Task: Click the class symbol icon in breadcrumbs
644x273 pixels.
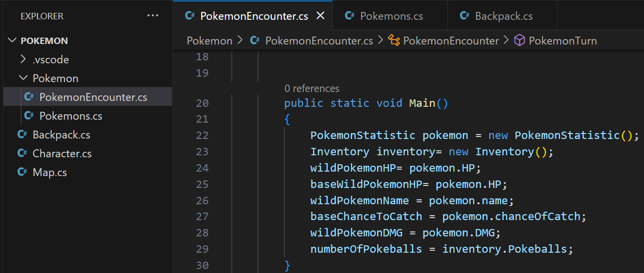Action: pyautogui.click(x=394, y=41)
